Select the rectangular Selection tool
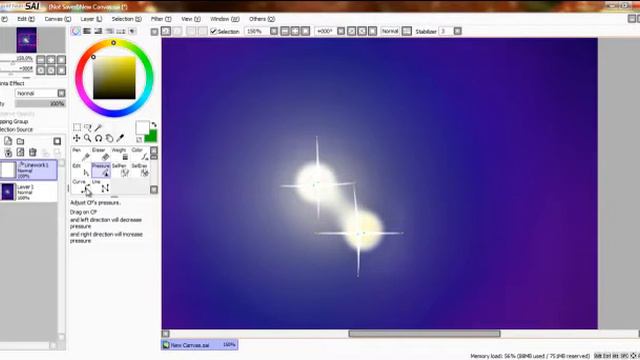The image size is (640, 360). [77, 127]
